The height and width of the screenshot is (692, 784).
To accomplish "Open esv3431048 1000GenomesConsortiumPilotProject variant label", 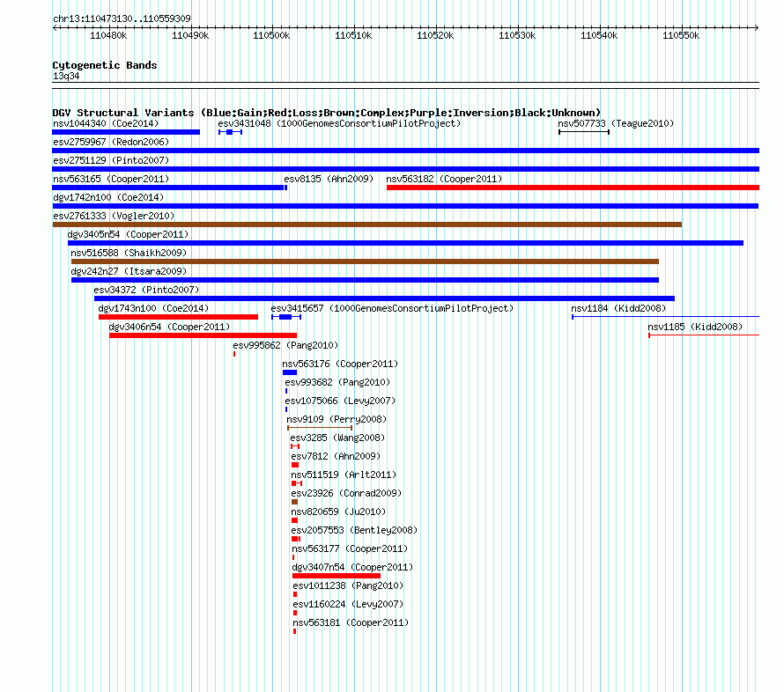I will (x=339, y=123).
